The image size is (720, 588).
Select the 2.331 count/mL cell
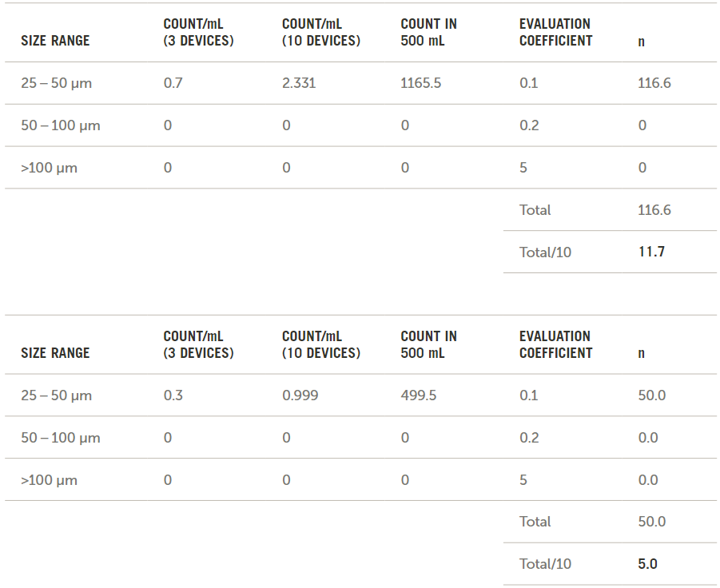[299, 83]
